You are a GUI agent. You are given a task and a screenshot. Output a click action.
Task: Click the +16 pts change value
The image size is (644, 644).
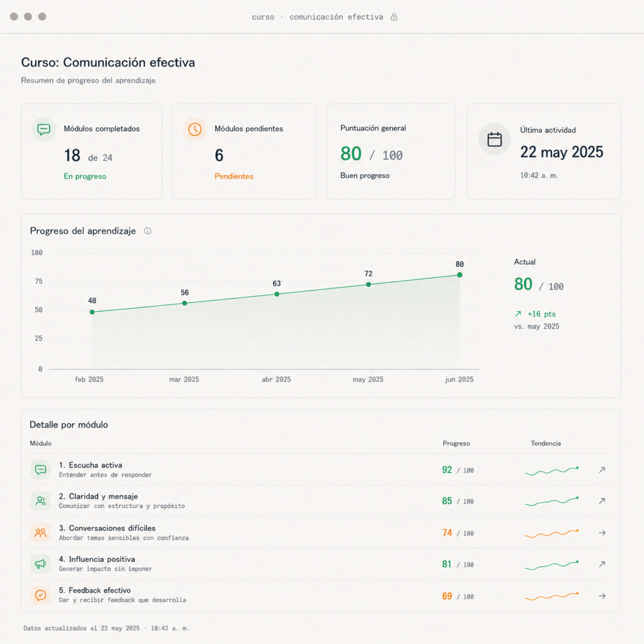(542, 314)
